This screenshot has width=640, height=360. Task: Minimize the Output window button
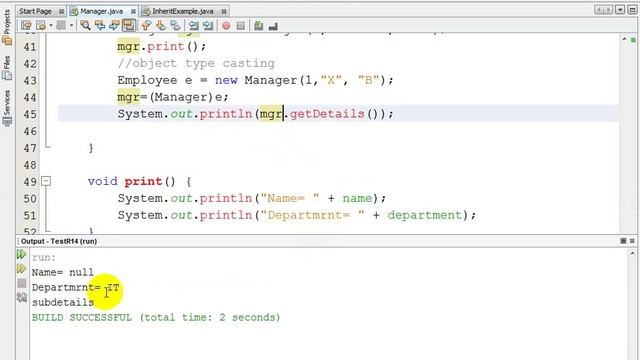pyautogui.click(x=623, y=241)
